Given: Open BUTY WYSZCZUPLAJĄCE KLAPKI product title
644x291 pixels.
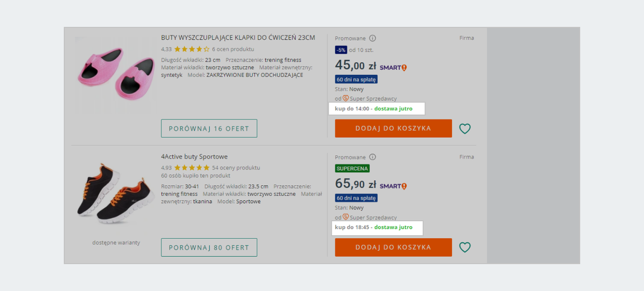Looking at the screenshot, I should (238, 38).
